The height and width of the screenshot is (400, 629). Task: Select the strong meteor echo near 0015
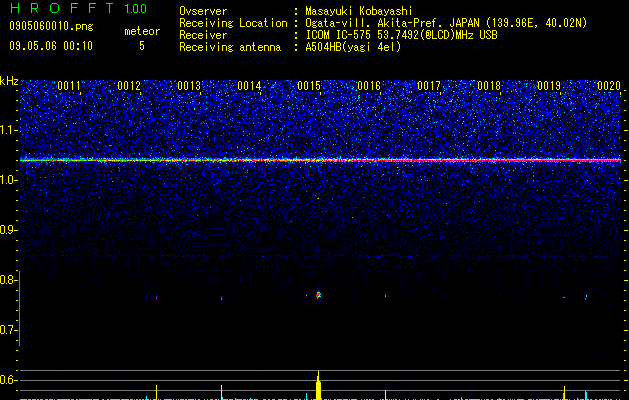(319, 295)
